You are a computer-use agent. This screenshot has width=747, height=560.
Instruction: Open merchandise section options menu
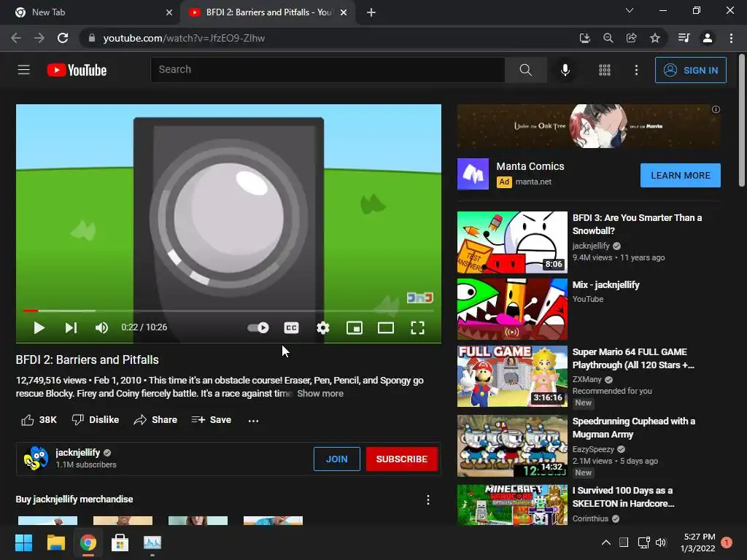point(427,499)
